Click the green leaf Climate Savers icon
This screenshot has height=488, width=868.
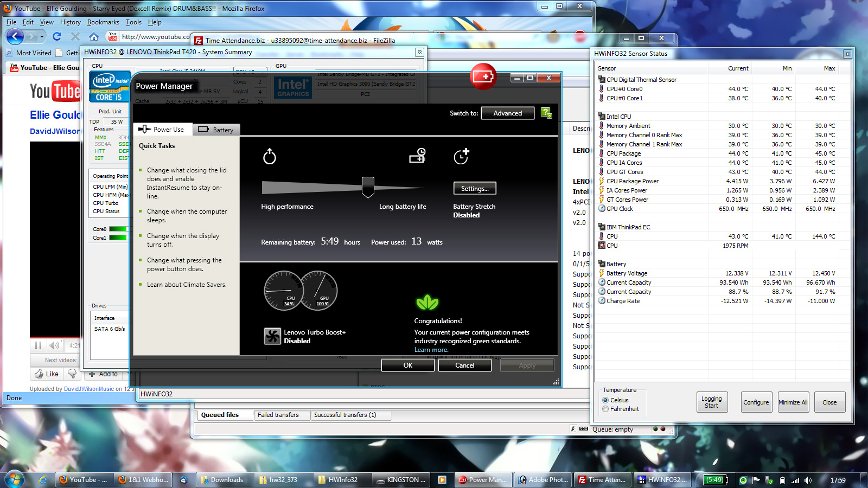(x=427, y=303)
